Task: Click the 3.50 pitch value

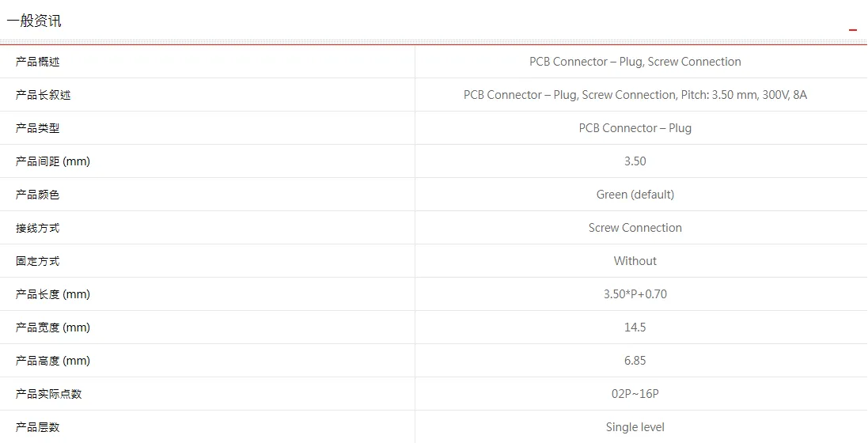Action: 635,161
